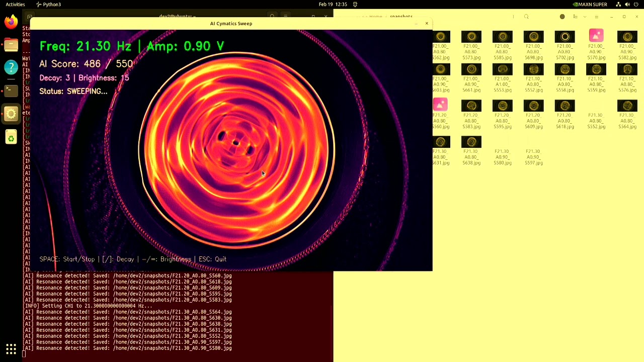Open the network status icon in top bar
The image size is (644, 362).
pos(618,5)
